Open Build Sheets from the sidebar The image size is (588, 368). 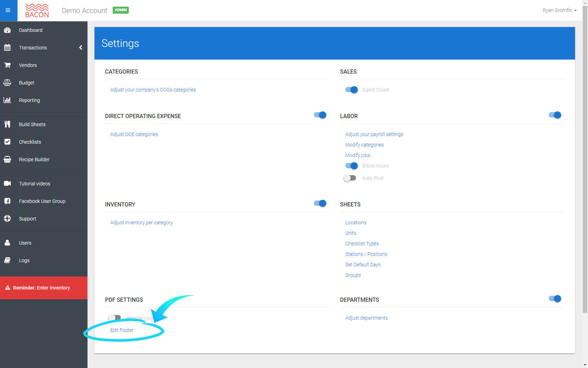(44, 124)
